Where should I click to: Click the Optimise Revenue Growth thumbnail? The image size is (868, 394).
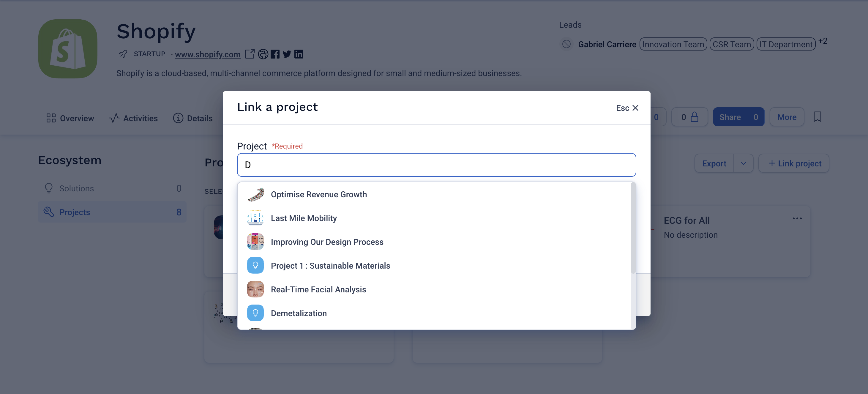tap(255, 194)
